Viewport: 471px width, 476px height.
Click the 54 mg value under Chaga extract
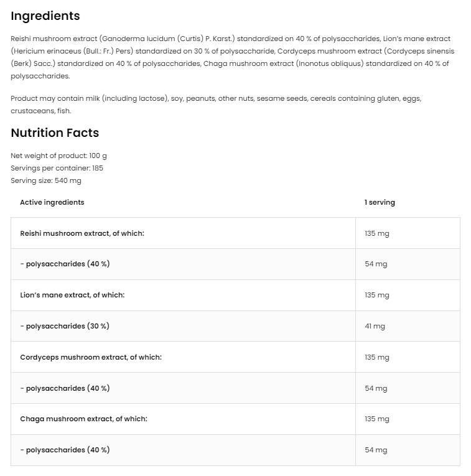(x=376, y=450)
